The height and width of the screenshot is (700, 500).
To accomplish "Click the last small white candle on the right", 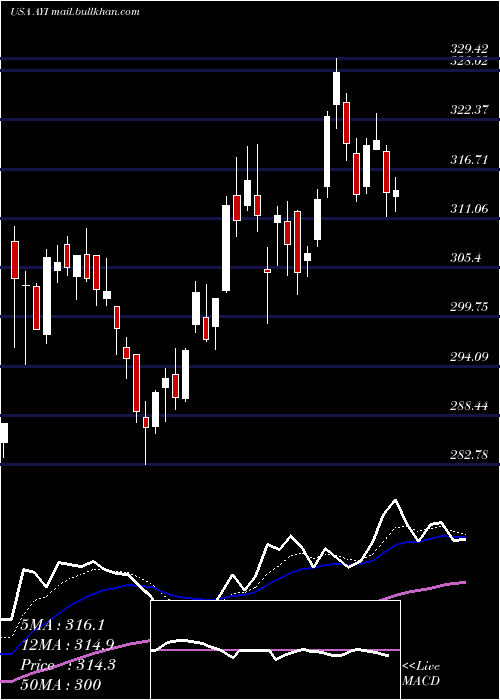I will pos(396,193).
